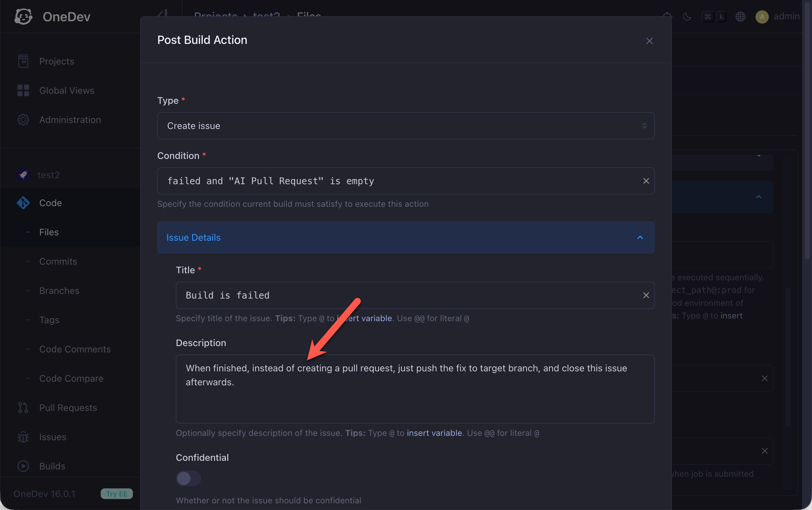
Task: Click into the Description text area
Action: click(x=415, y=389)
